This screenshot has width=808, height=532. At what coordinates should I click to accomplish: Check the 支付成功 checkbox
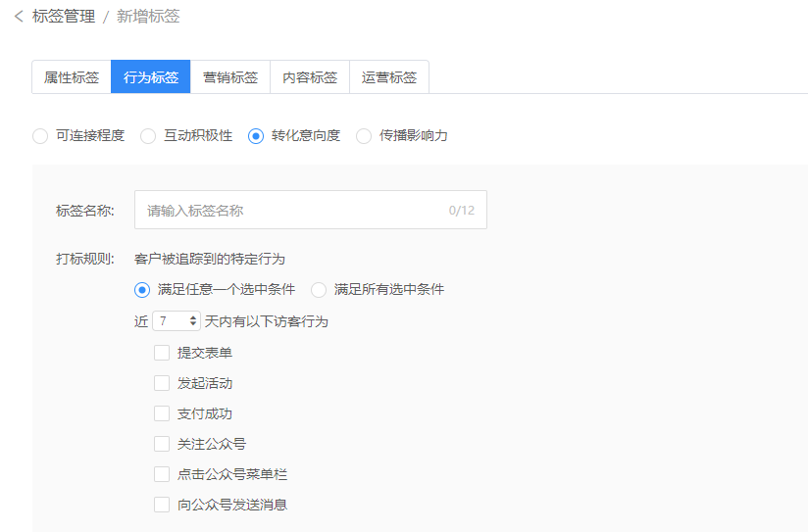(162, 413)
